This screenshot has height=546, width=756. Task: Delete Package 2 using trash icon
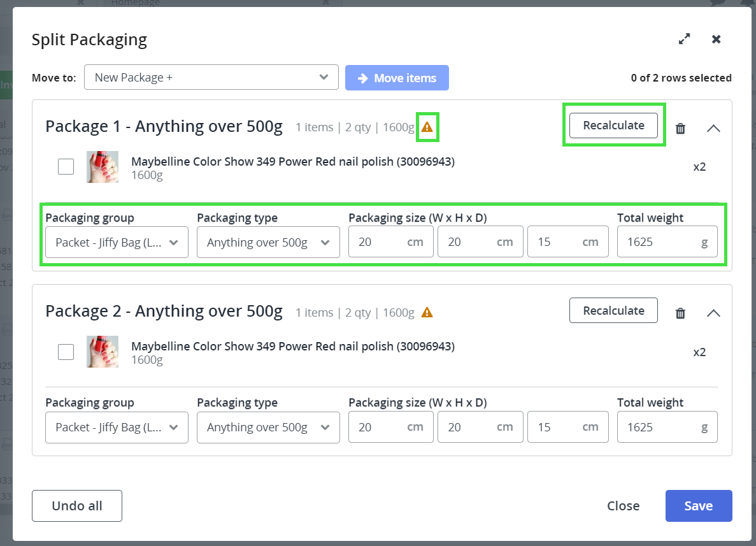click(680, 313)
